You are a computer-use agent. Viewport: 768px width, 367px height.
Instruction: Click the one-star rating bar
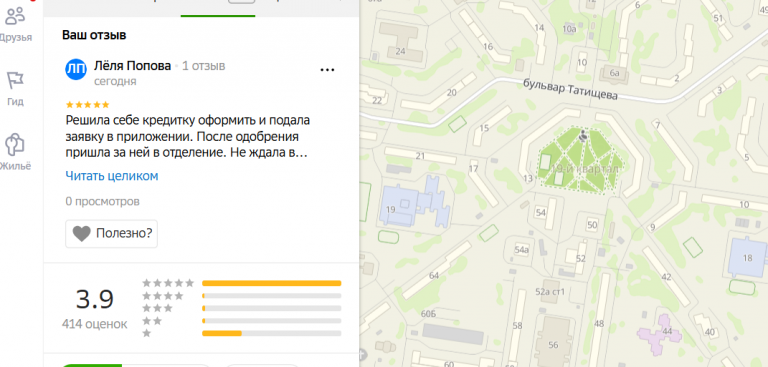(x=272, y=333)
